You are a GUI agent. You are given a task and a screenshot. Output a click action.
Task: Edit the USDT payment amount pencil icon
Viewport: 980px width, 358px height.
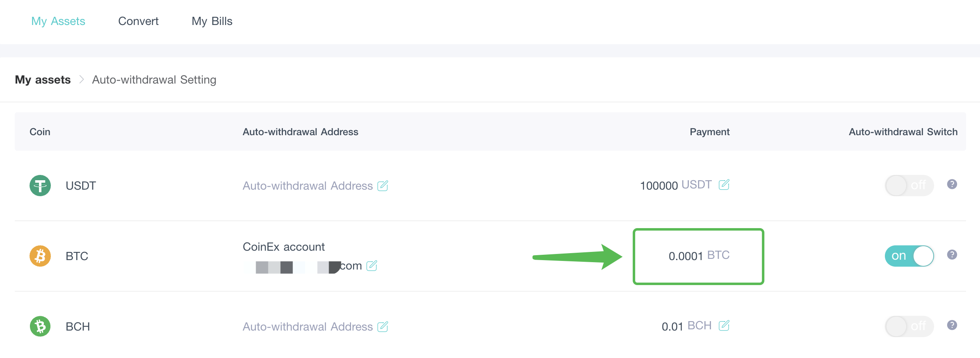coord(724,185)
